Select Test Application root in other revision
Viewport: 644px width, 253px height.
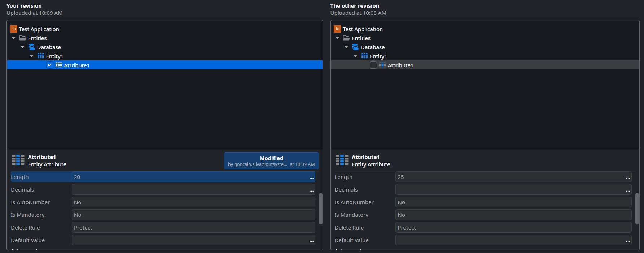[363, 29]
